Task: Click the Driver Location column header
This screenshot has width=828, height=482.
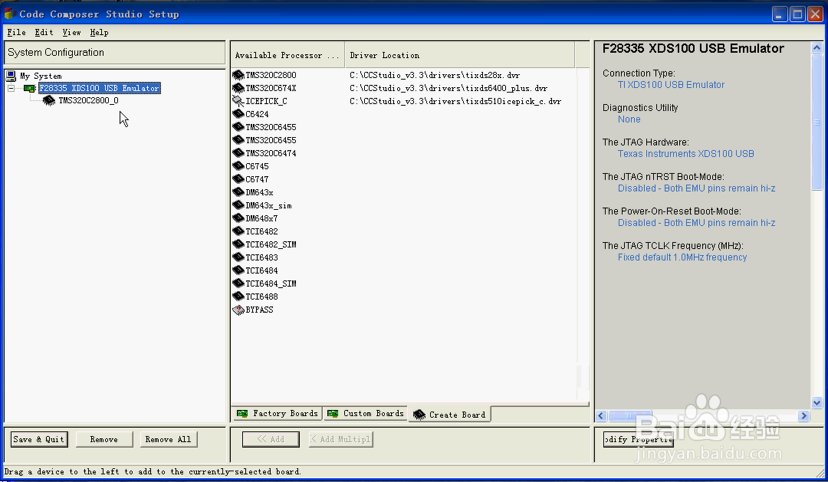Action: [x=459, y=55]
